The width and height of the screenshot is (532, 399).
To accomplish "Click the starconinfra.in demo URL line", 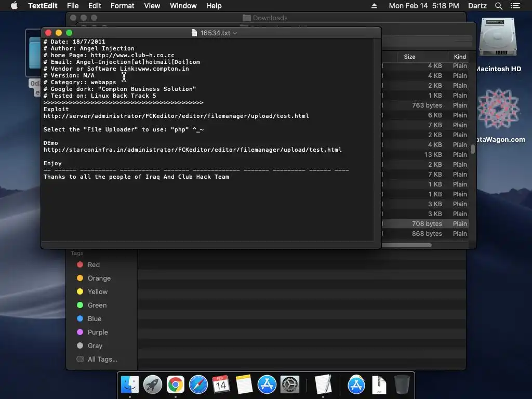I will pyautogui.click(x=192, y=150).
